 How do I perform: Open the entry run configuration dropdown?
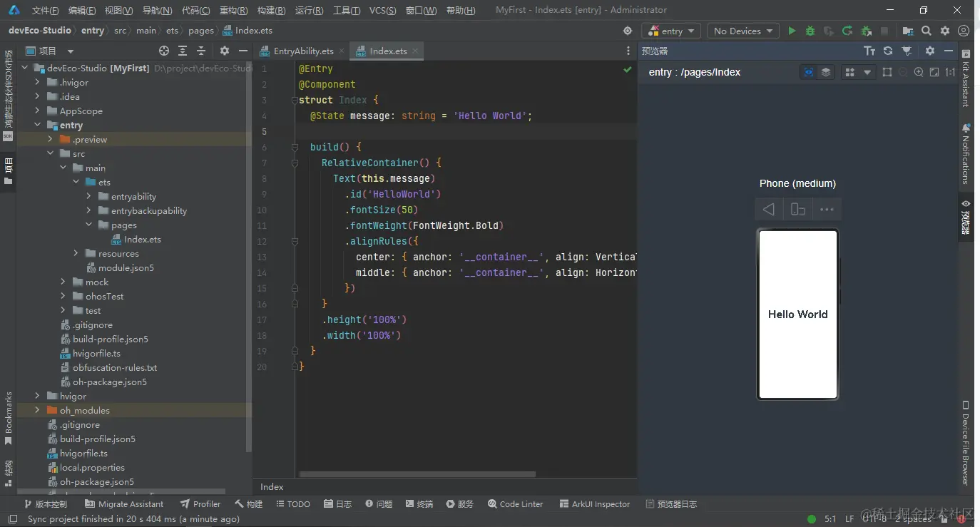[672, 31]
